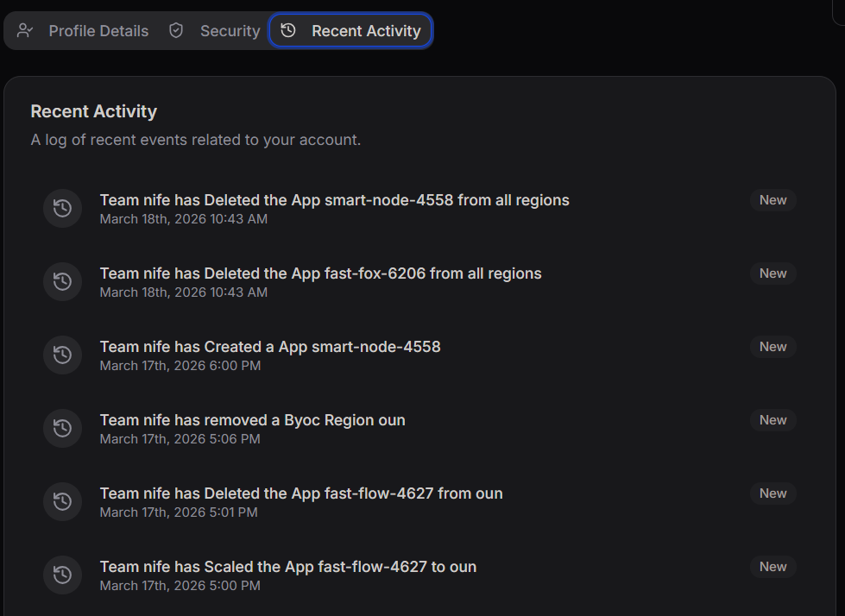Click the timestamp March 18th, 2026 10:43 AM
Screen dimensions: 845x616
tap(183, 218)
